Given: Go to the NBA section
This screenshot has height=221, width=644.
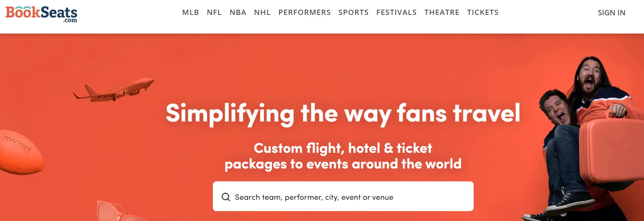Looking at the screenshot, I should click(238, 12).
